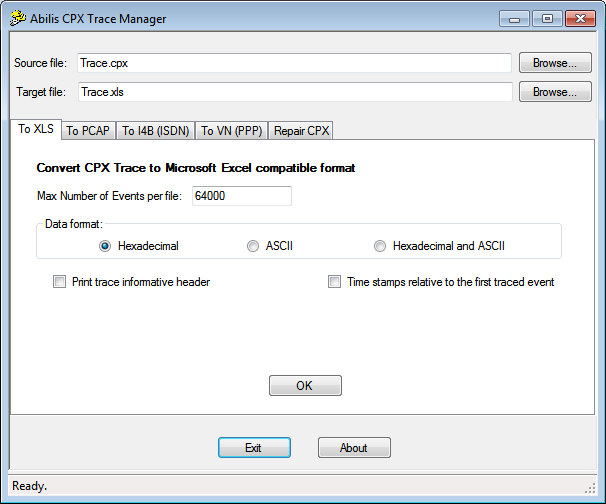This screenshot has width=606, height=504.
Task: Open the To VN (PPP) tab
Action: click(231, 131)
